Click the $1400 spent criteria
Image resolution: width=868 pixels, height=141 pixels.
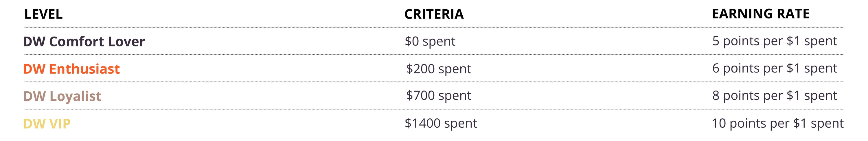pyautogui.click(x=441, y=123)
